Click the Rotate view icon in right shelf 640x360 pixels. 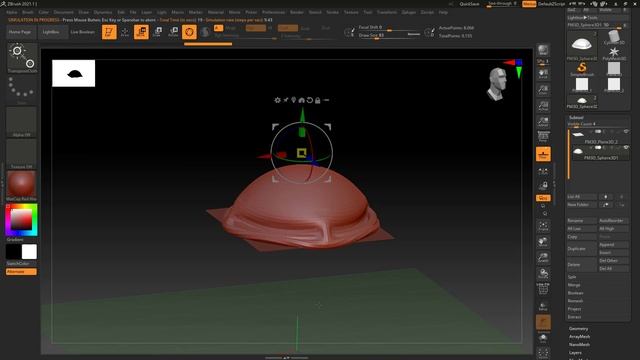click(543, 273)
